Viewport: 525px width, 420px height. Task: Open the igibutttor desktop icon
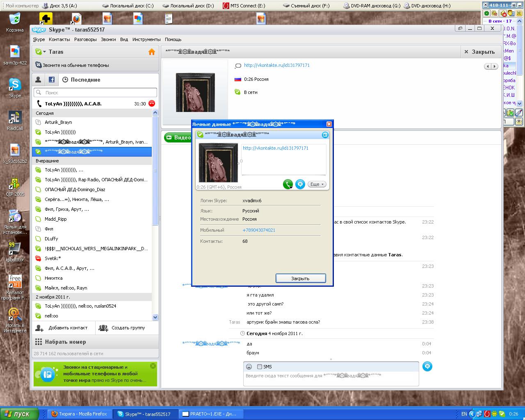[15, 252]
